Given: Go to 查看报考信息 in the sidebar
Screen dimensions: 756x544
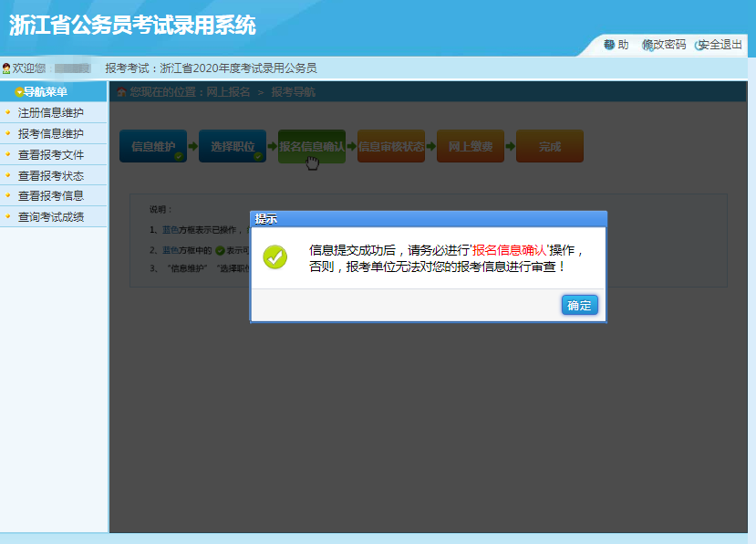Looking at the screenshot, I should (51, 195).
